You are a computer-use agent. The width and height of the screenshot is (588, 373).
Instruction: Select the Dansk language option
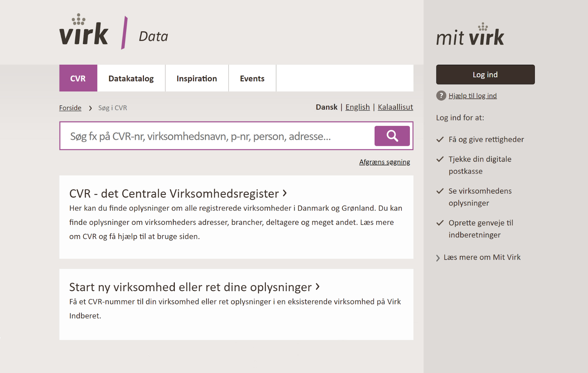coord(327,107)
